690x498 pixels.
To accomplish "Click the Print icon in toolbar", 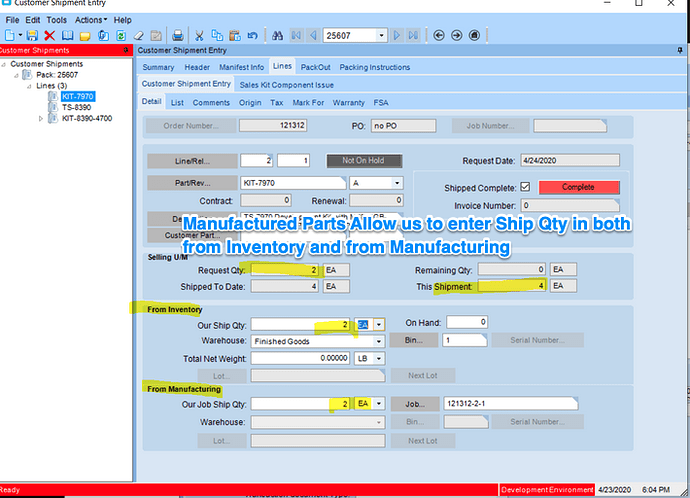I will [177, 35].
